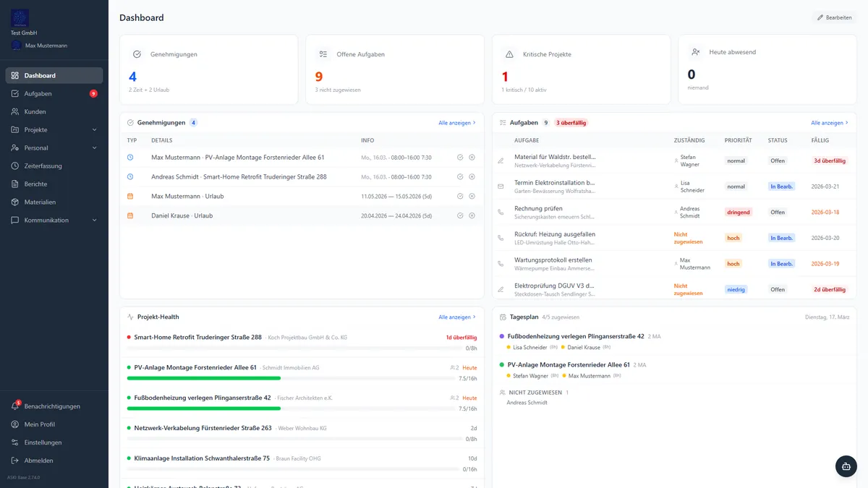This screenshot has width=868, height=488.
Task: Open Alle anzeigen in Projekt-Health panel
Action: click(x=456, y=317)
